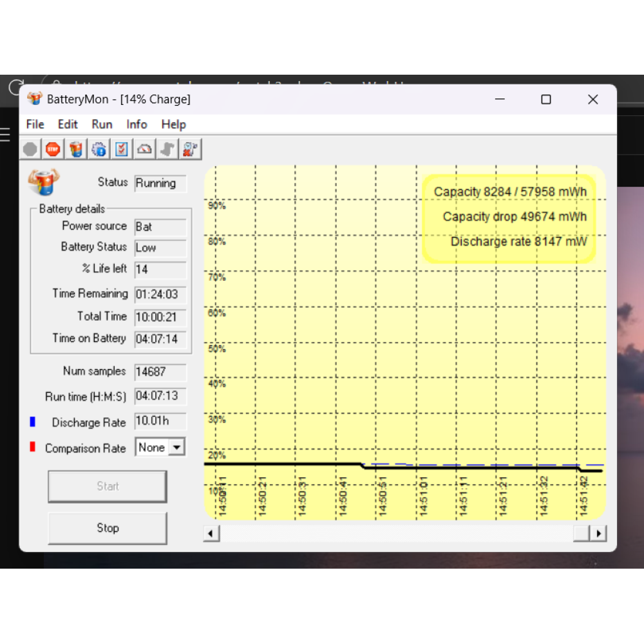
Task: Open the File menu
Action: coord(35,124)
